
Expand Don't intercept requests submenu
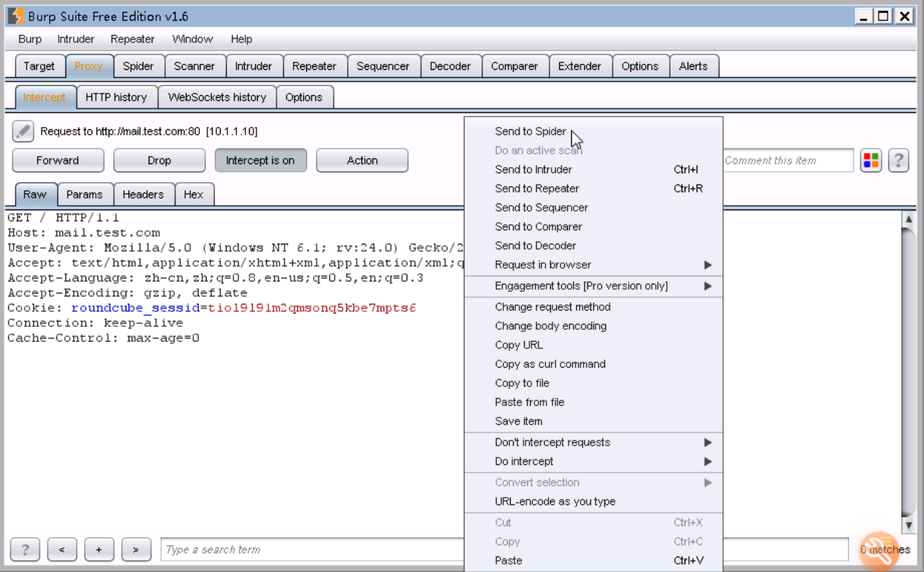pyautogui.click(x=593, y=443)
